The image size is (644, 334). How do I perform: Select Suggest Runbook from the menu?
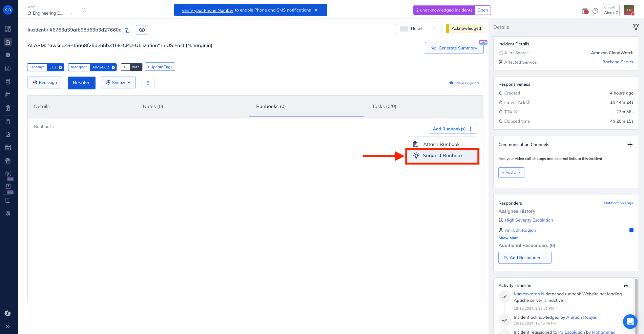coord(442,156)
